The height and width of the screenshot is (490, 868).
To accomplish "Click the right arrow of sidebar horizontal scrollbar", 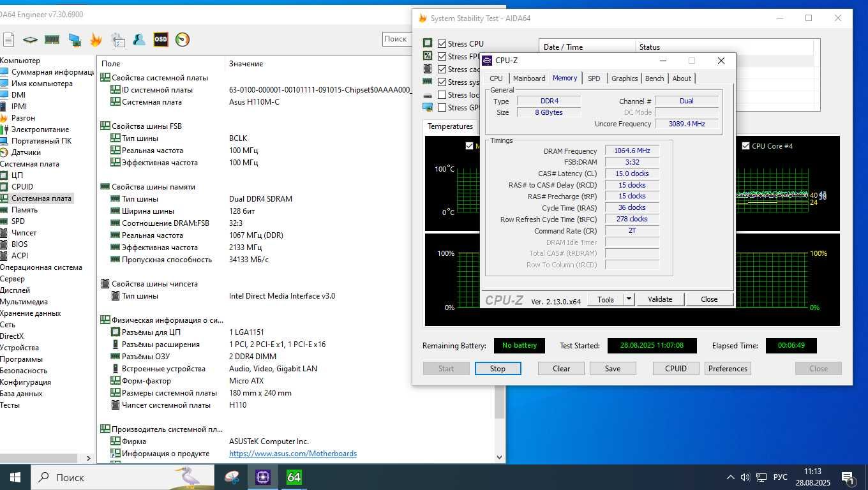I will pyautogui.click(x=89, y=458).
